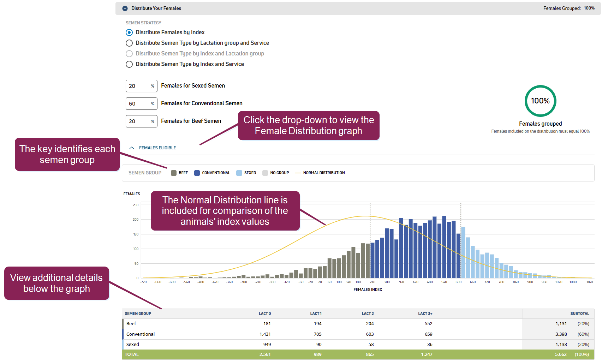602x364 pixels.
Task: Choose Distribute Semen Type by Lactation group and Service
Action: click(x=129, y=43)
